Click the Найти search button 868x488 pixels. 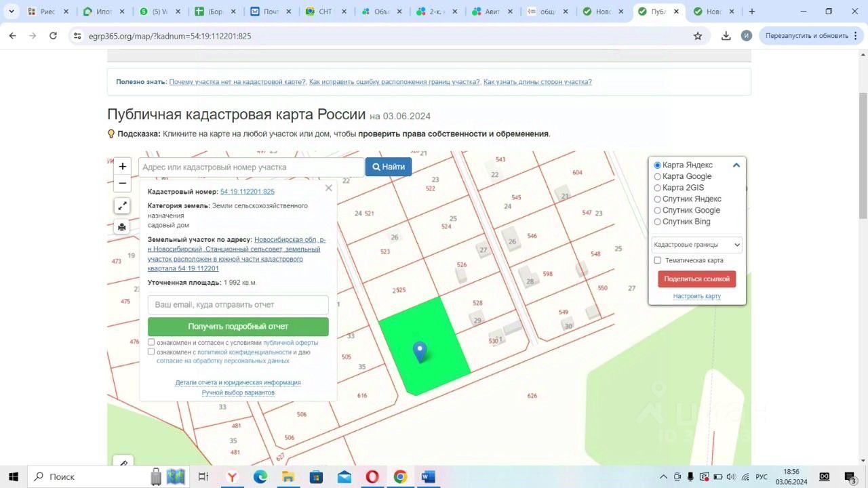389,167
